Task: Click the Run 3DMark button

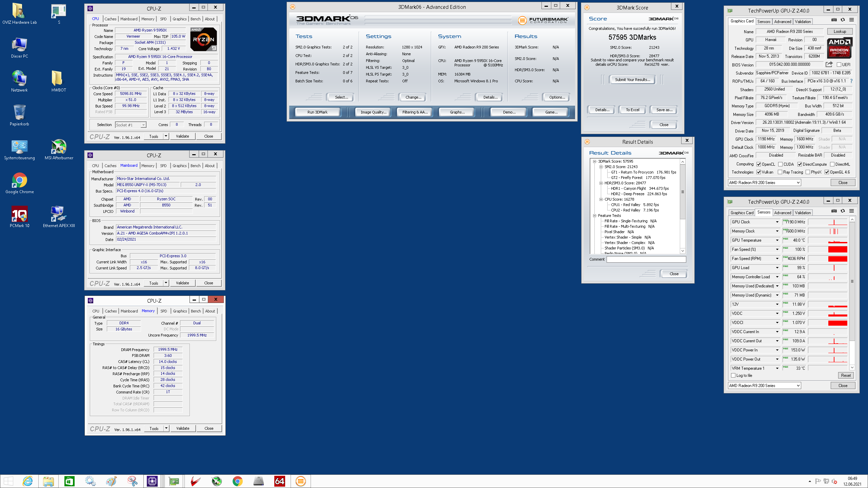Action: pos(317,112)
